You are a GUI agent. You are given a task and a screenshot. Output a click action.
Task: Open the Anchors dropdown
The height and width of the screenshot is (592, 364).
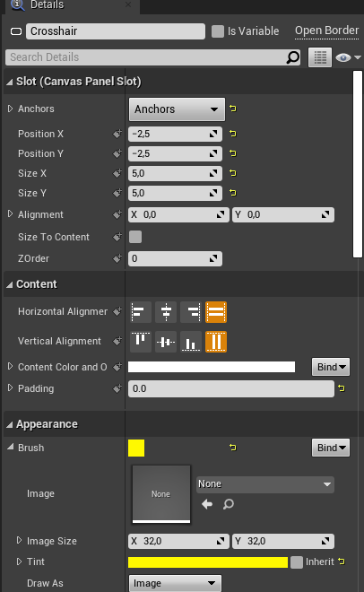tap(177, 109)
